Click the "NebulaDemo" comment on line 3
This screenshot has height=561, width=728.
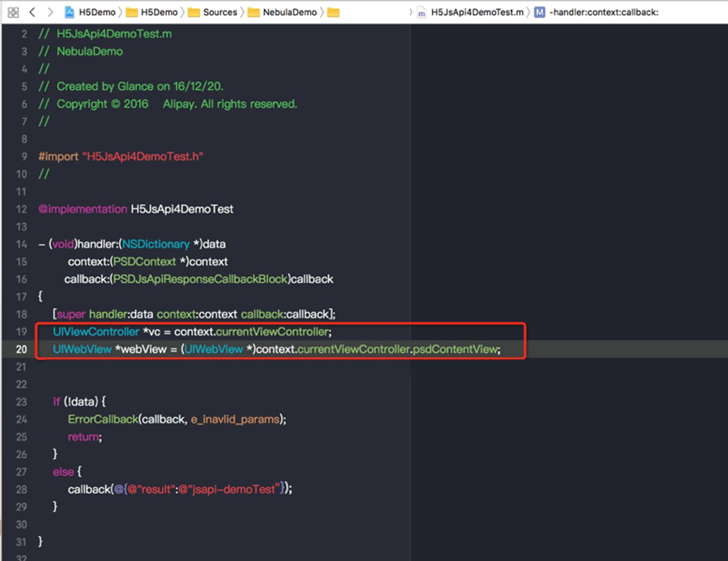(x=90, y=52)
